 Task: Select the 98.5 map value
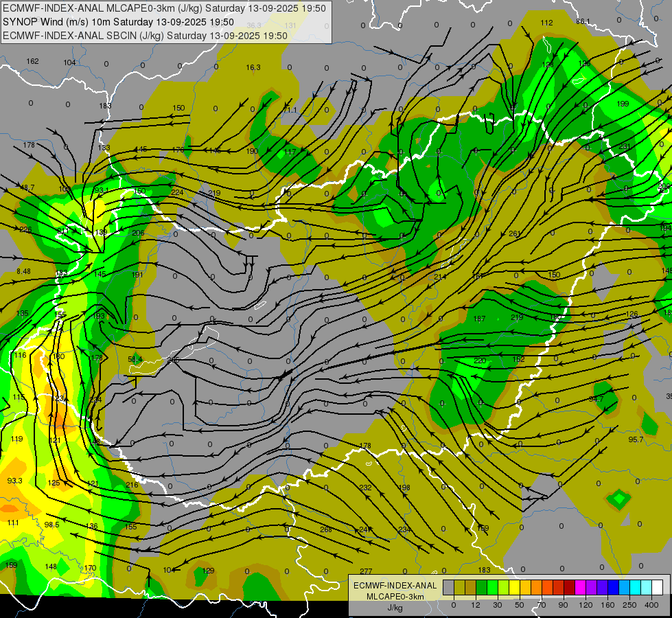coord(52,525)
